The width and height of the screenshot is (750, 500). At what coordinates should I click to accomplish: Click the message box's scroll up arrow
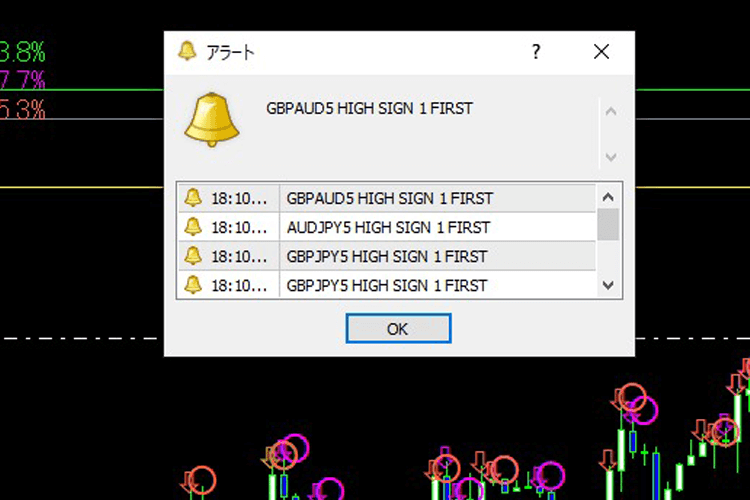(611, 110)
